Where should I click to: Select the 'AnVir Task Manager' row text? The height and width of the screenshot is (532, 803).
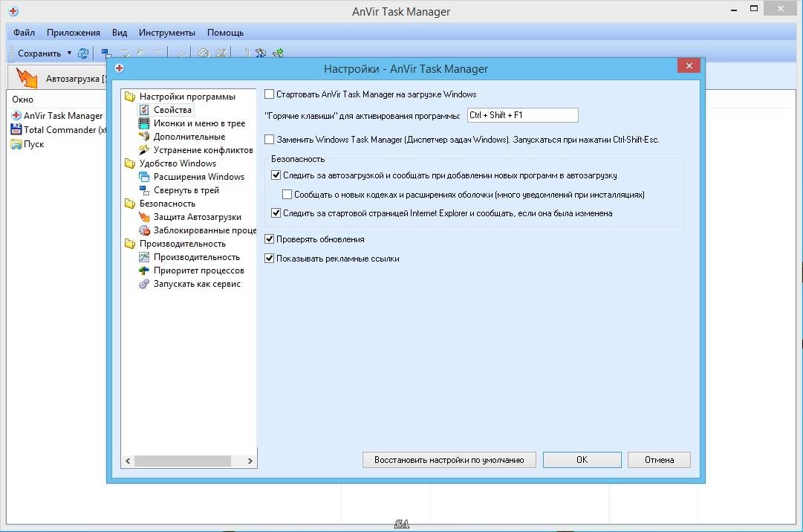(63, 116)
